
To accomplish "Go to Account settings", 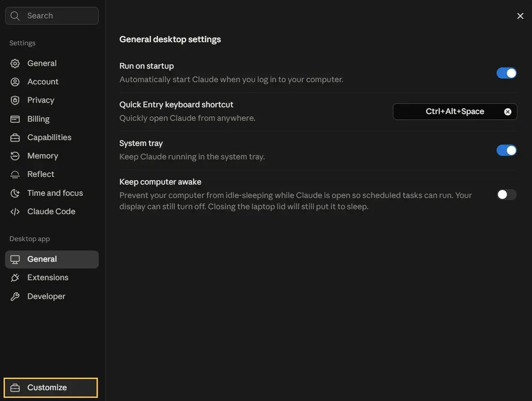I will click(x=52, y=82).
